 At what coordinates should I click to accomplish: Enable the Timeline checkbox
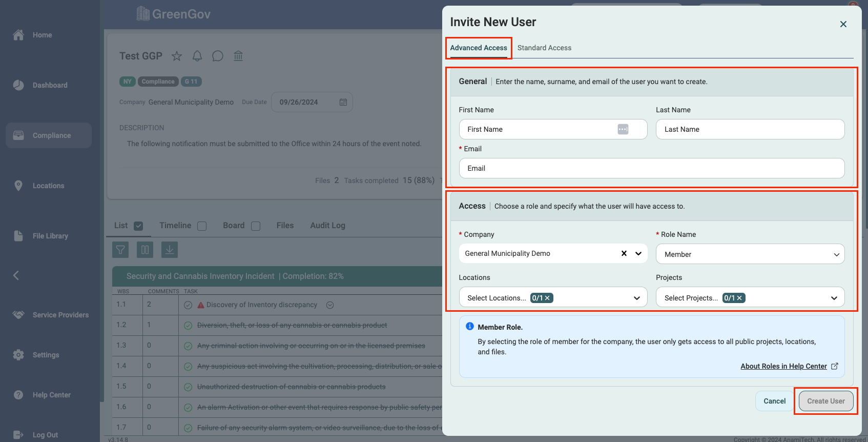pyautogui.click(x=202, y=226)
